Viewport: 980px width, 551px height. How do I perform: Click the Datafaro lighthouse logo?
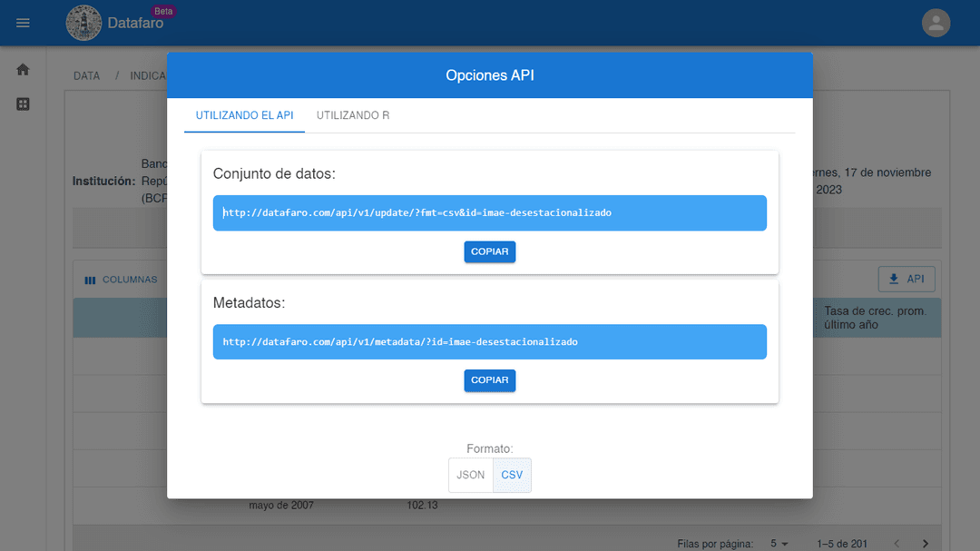click(x=83, y=23)
